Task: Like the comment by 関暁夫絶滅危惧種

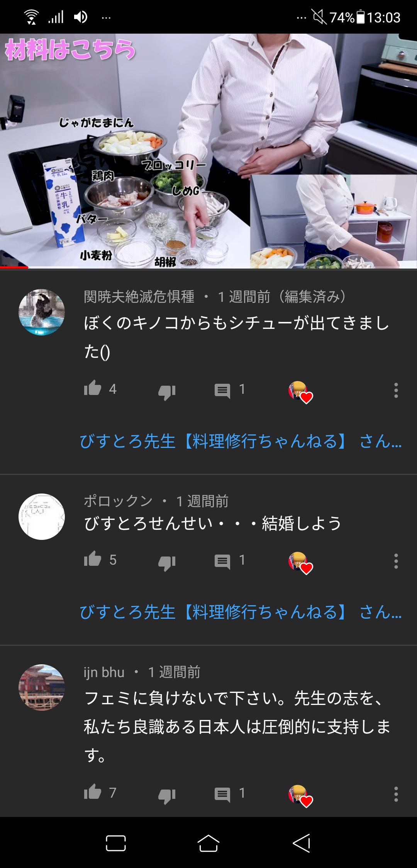Action: tap(93, 388)
